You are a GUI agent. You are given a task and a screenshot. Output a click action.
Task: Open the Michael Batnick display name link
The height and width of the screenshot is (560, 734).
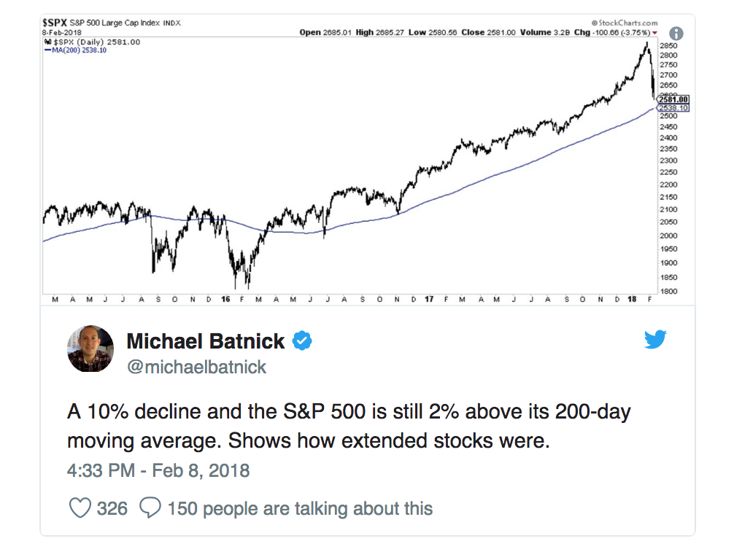pyautogui.click(x=206, y=341)
